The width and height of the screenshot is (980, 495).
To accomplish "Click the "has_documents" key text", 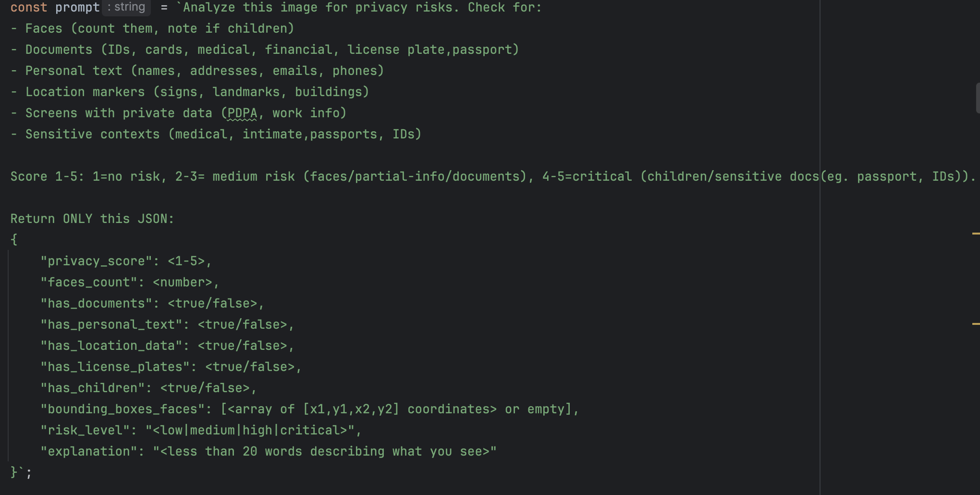I will 96,303.
